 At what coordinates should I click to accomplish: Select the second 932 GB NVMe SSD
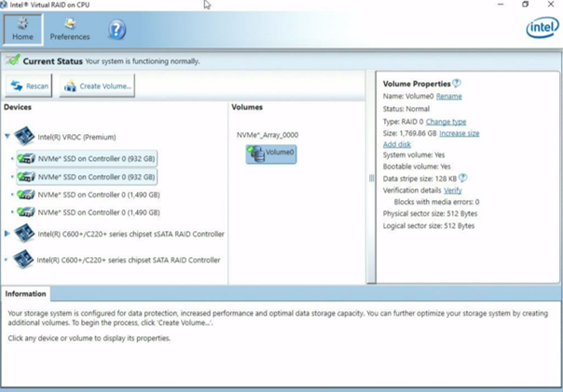click(x=87, y=177)
